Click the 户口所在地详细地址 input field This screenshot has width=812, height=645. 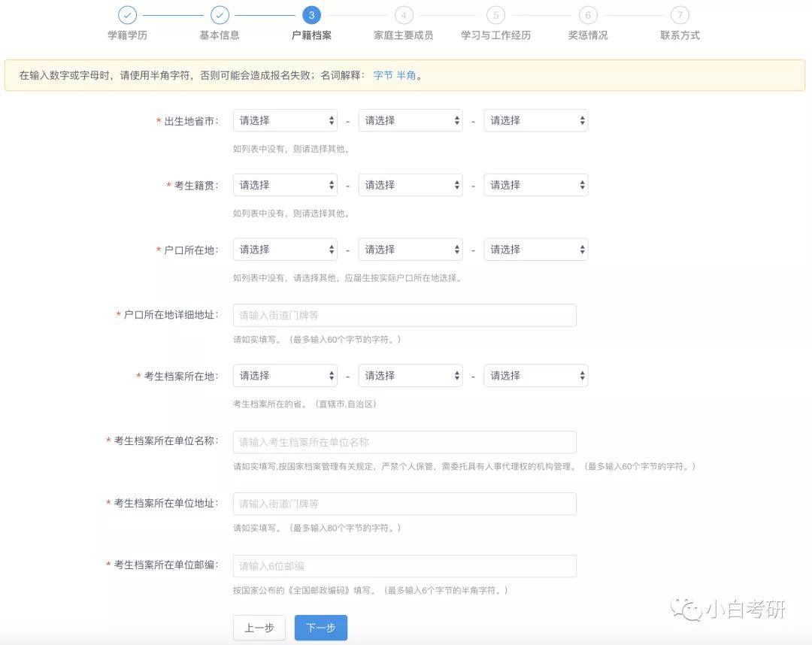coord(404,315)
